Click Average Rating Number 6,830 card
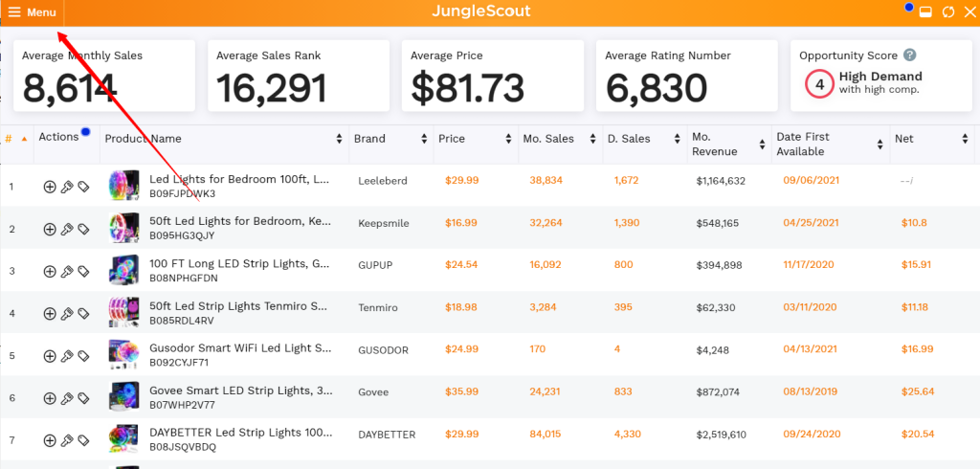980x469 pixels. 687,77
